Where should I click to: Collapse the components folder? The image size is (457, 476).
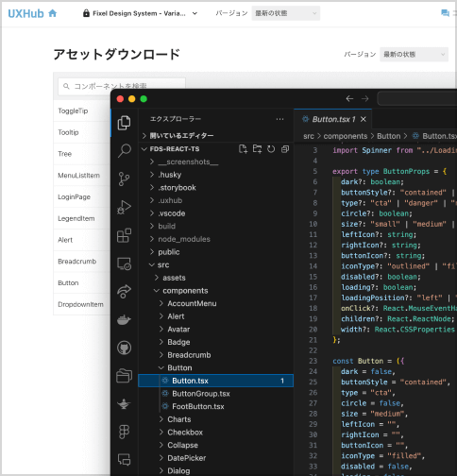tap(216, 291)
